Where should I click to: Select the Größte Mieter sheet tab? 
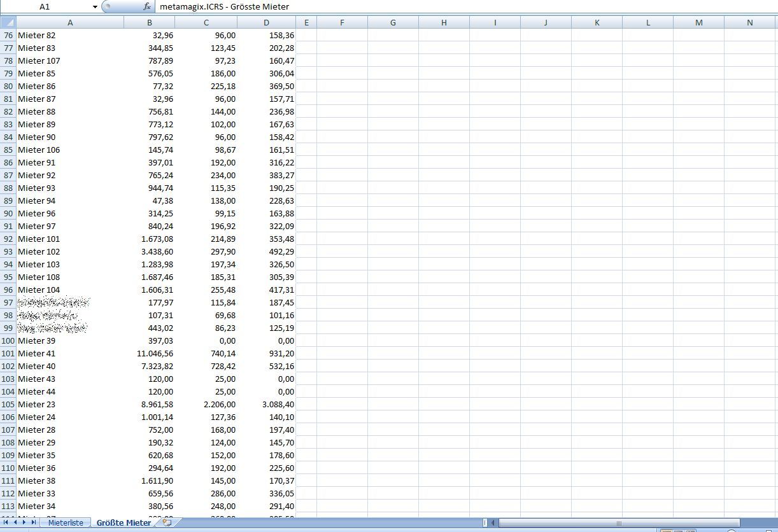[x=124, y=522]
